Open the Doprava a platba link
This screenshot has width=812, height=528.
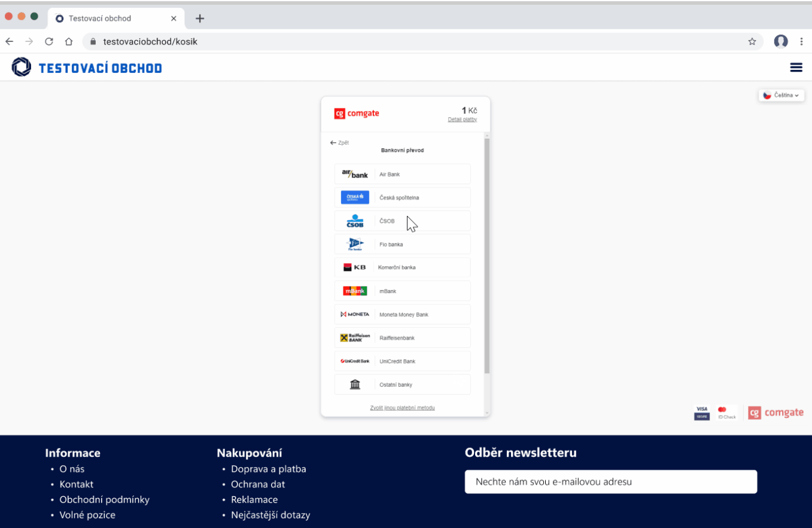click(269, 469)
